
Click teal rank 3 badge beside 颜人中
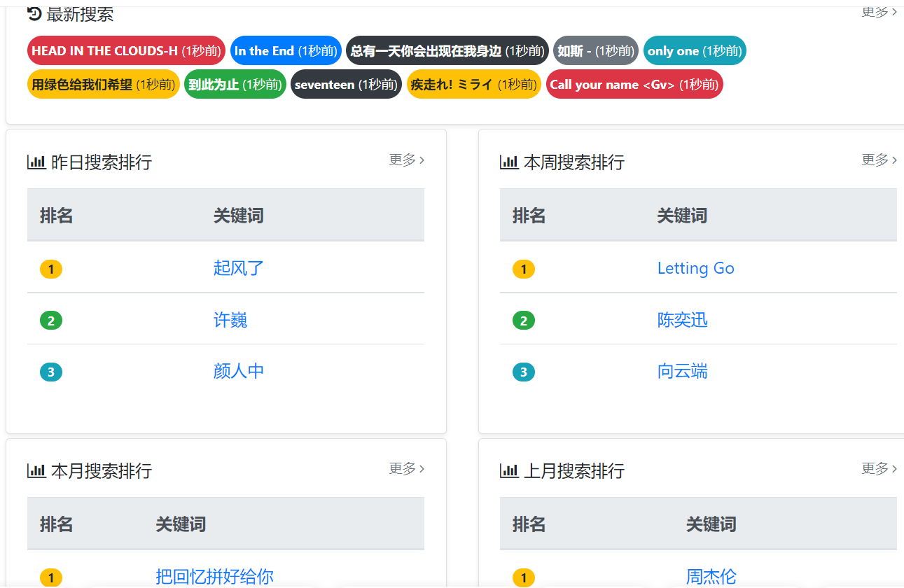pyautogui.click(x=51, y=372)
